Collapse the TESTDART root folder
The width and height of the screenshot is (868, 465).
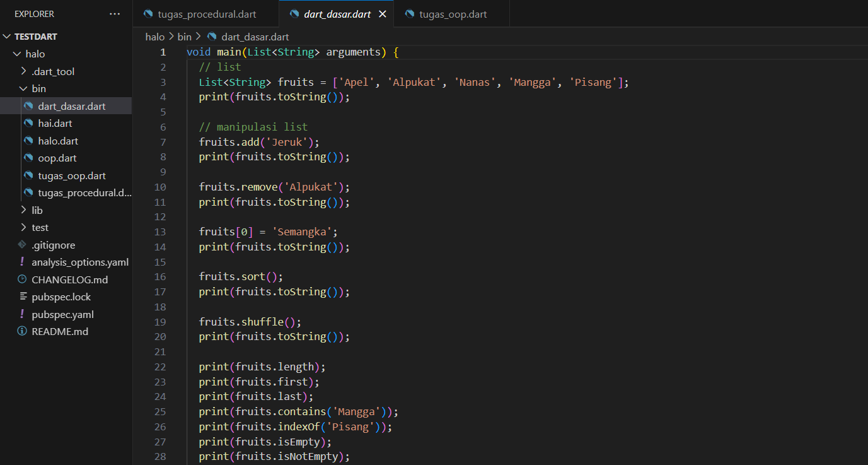click(x=7, y=37)
